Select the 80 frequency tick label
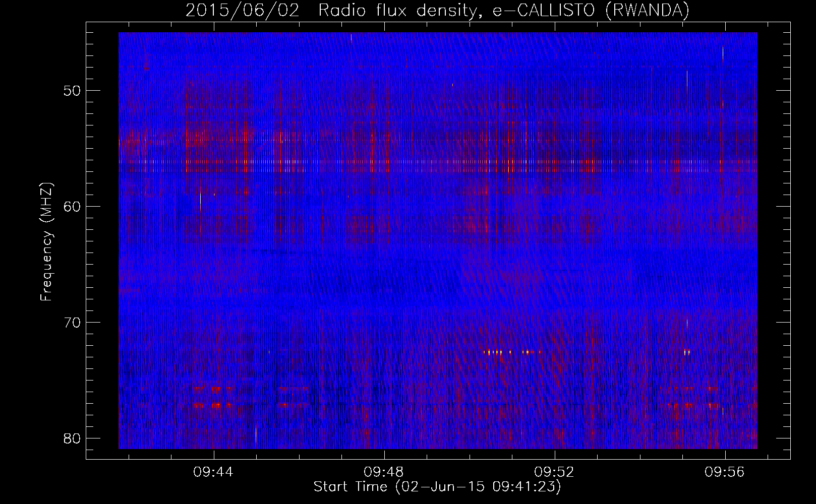Screen dimensions: 816x504 [73, 438]
